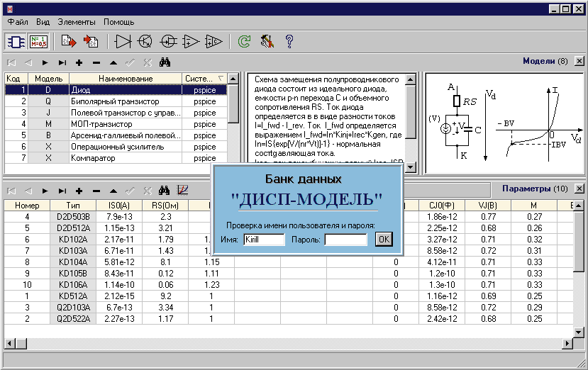Open the tools settings icon
Screen dimensions: 588x370
pyautogui.click(x=267, y=42)
